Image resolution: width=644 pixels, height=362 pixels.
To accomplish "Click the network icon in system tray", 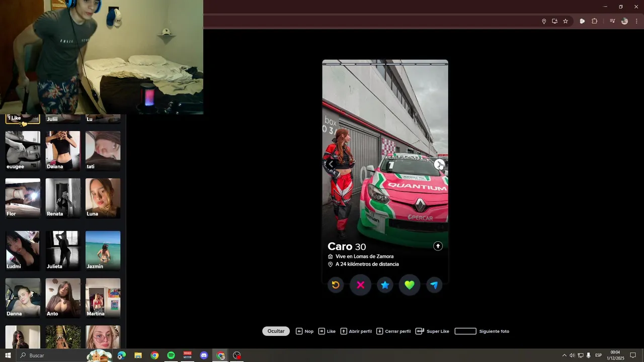I will (580, 355).
